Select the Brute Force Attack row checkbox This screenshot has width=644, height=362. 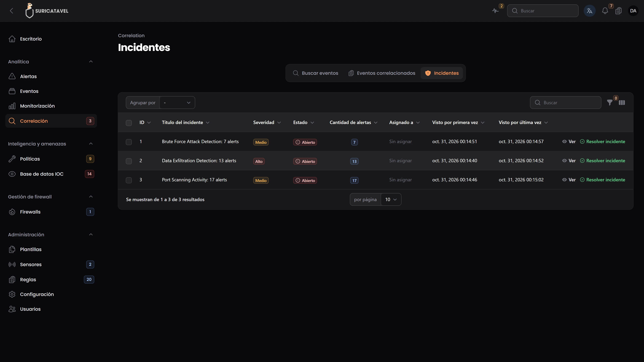(x=129, y=142)
